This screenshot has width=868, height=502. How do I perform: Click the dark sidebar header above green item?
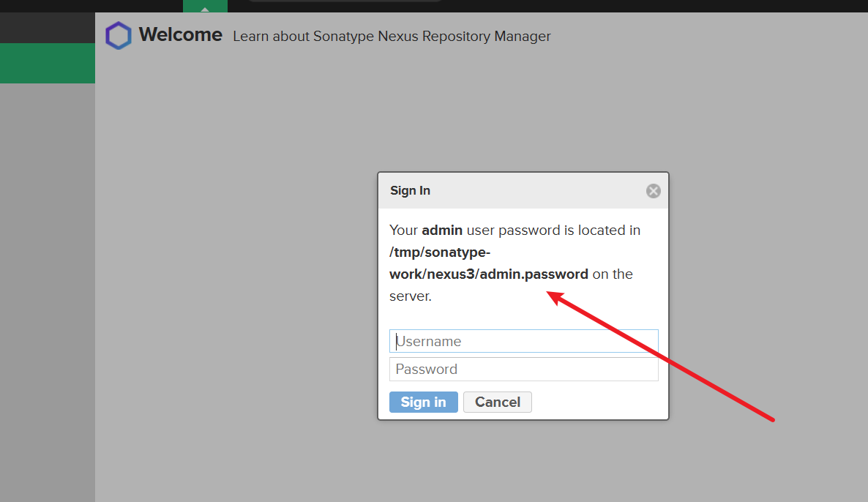click(x=48, y=28)
